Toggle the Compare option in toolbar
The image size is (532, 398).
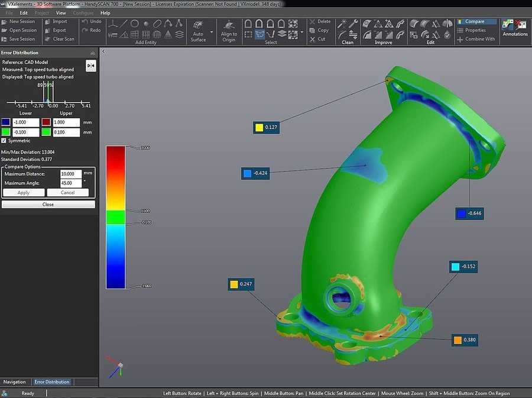click(474, 21)
